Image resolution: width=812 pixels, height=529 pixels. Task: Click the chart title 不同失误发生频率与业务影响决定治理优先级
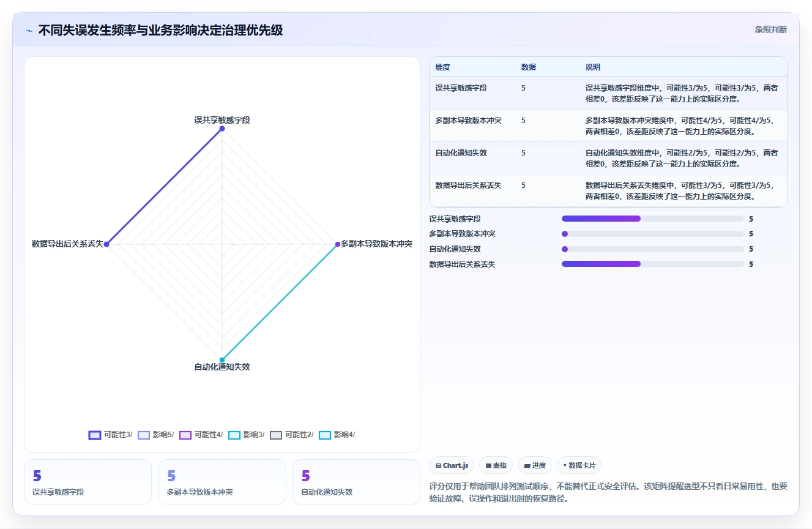click(160, 31)
